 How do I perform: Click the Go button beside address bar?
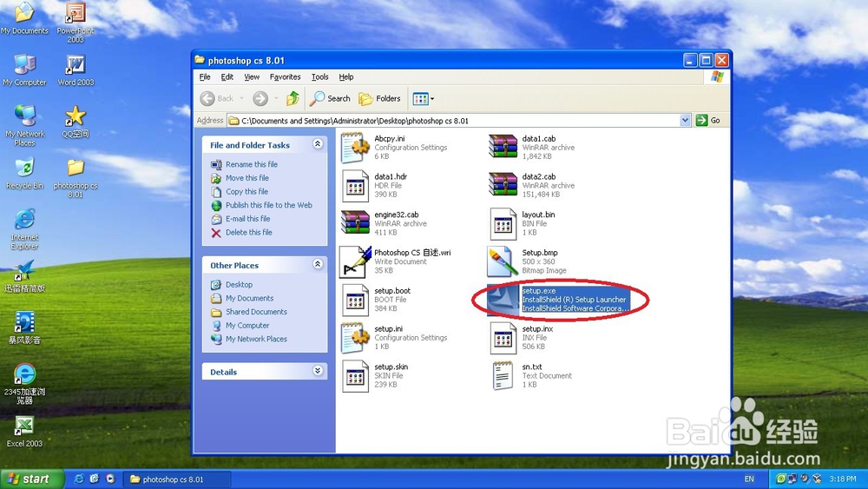point(708,120)
